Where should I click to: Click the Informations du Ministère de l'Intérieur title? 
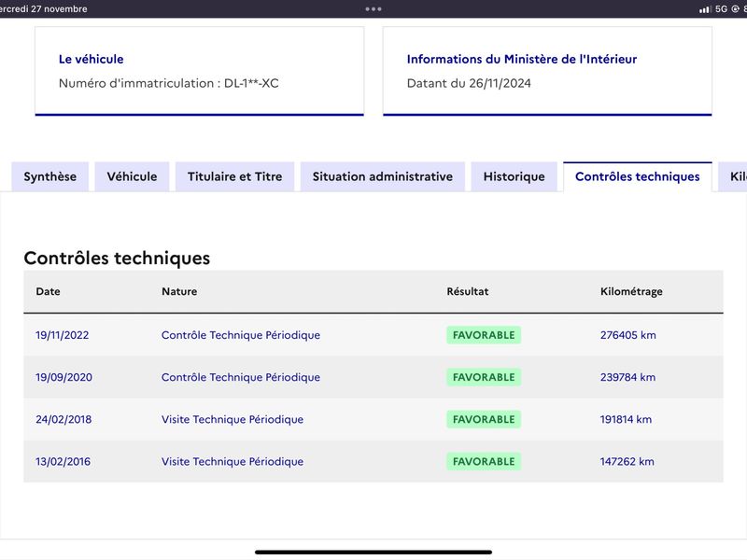click(x=522, y=59)
